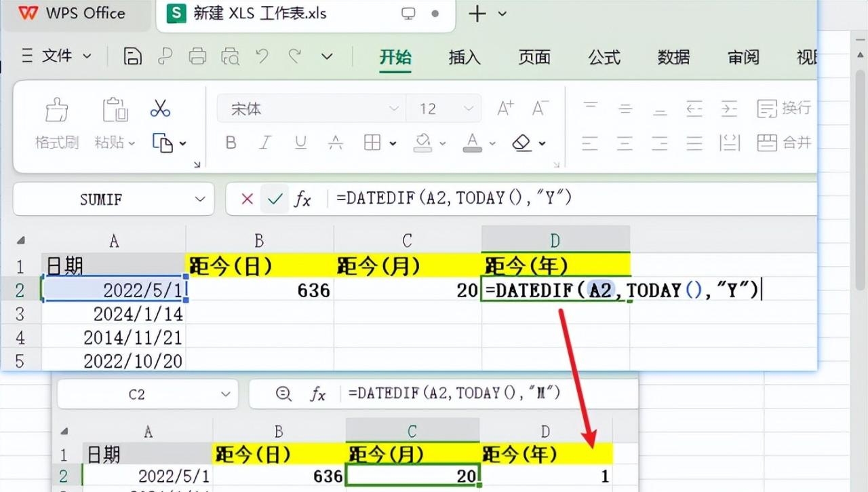Click the Borders grid icon
Viewport: 868px width, 492px height.
[372, 143]
